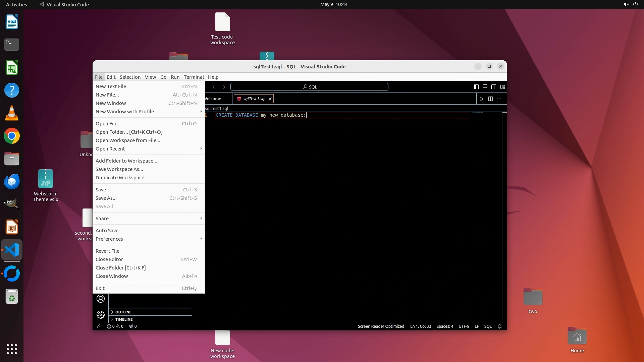This screenshot has height=362, width=644.
Task: Expand the OUTLINE section
Action: pos(123,312)
